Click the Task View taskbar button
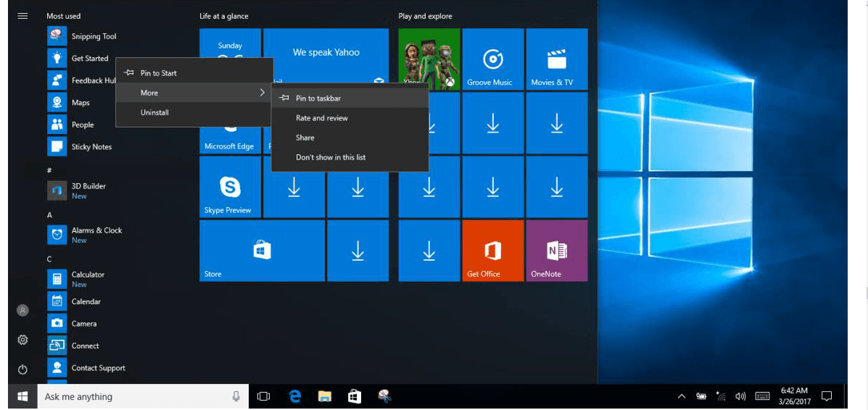 (264, 396)
